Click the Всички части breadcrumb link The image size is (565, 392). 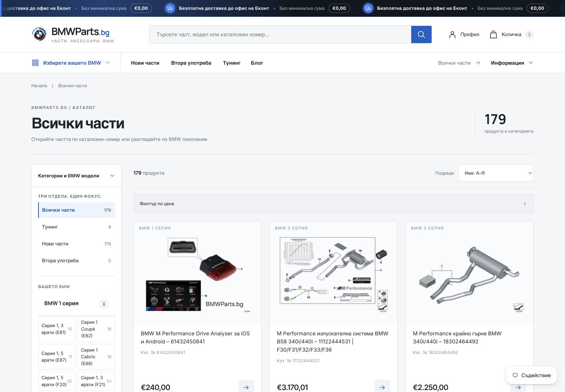(73, 86)
